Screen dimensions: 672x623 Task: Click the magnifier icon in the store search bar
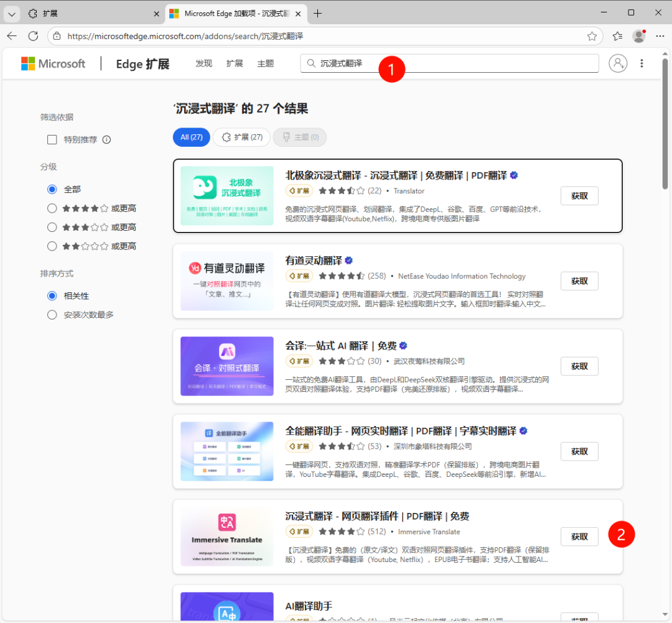[x=310, y=63]
